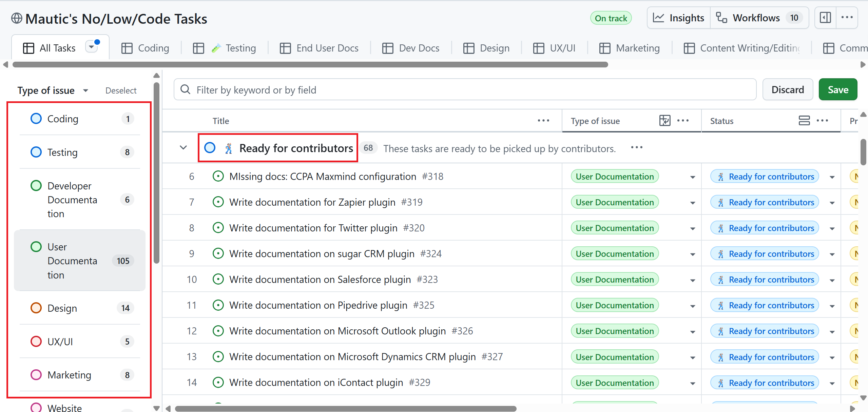Click the magnifying glass search icon

[185, 89]
